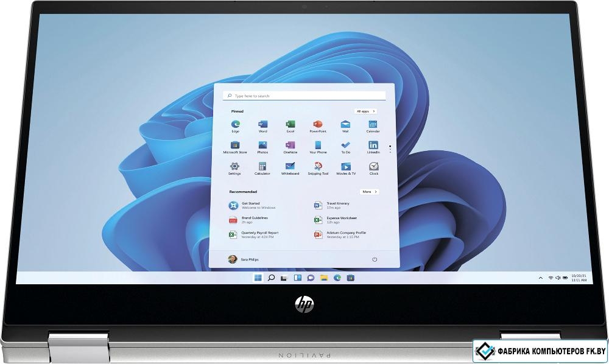Open the Your Phone app
609x364 pixels.
pyautogui.click(x=318, y=147)
